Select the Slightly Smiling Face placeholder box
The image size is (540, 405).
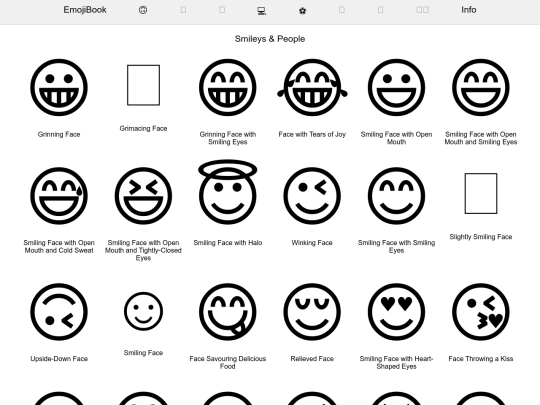(481, 194)
